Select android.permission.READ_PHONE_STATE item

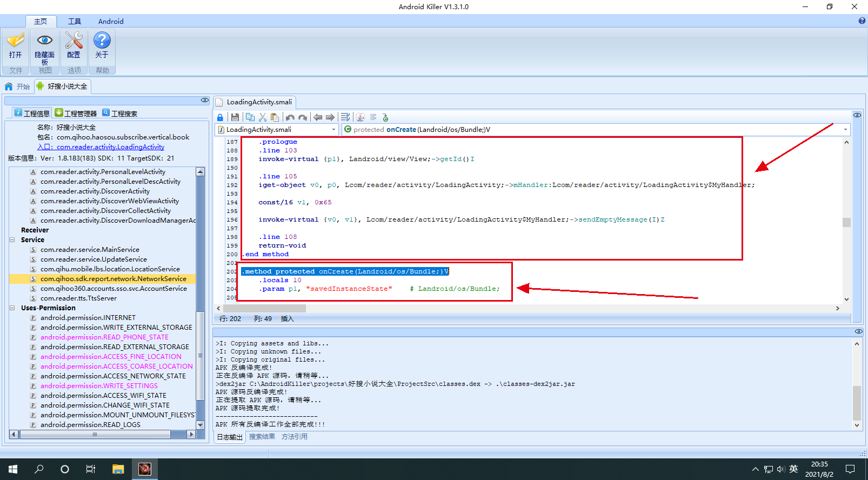click(x=104, y=337)
